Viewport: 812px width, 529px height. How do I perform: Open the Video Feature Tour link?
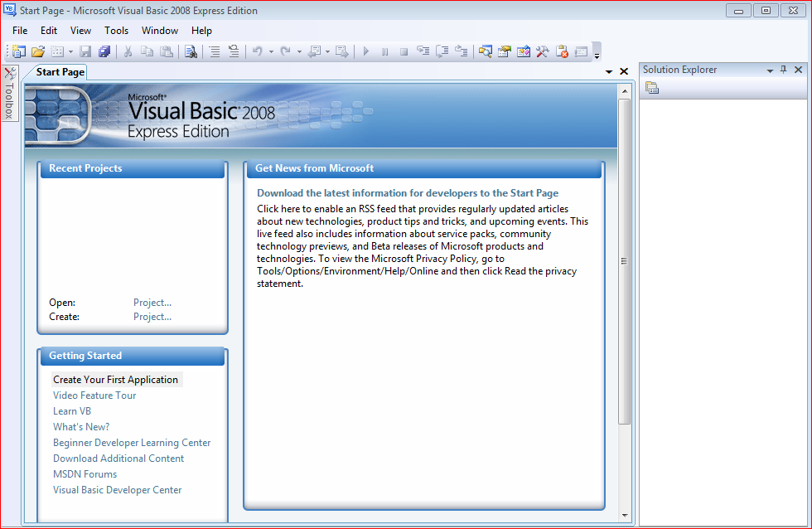coord(94,396)
